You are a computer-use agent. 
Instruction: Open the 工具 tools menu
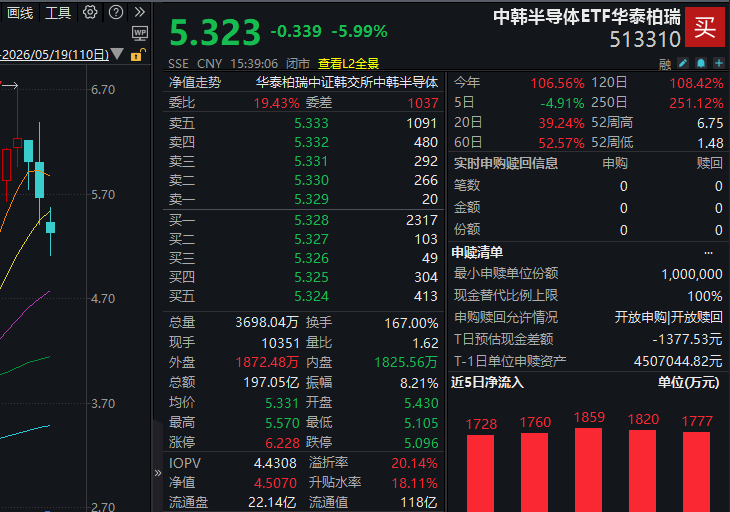click(58, 13)
